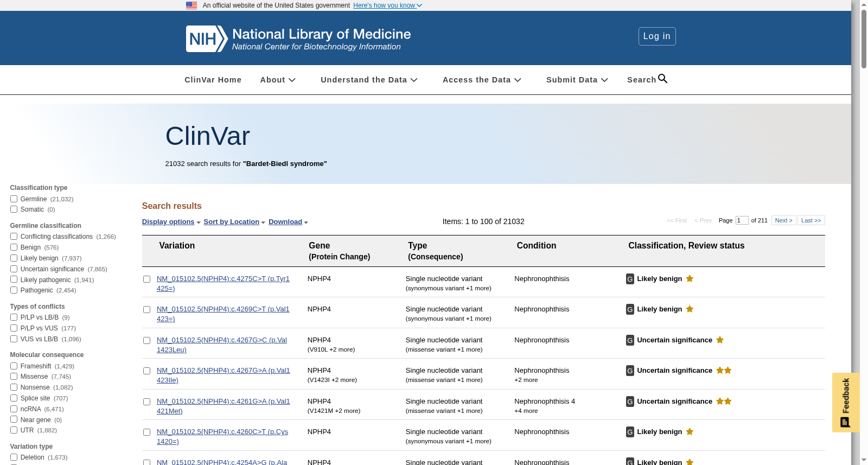Expand Submit Data menu
Viewport: 868px width, 465px height.
click(x=577, y=80)
